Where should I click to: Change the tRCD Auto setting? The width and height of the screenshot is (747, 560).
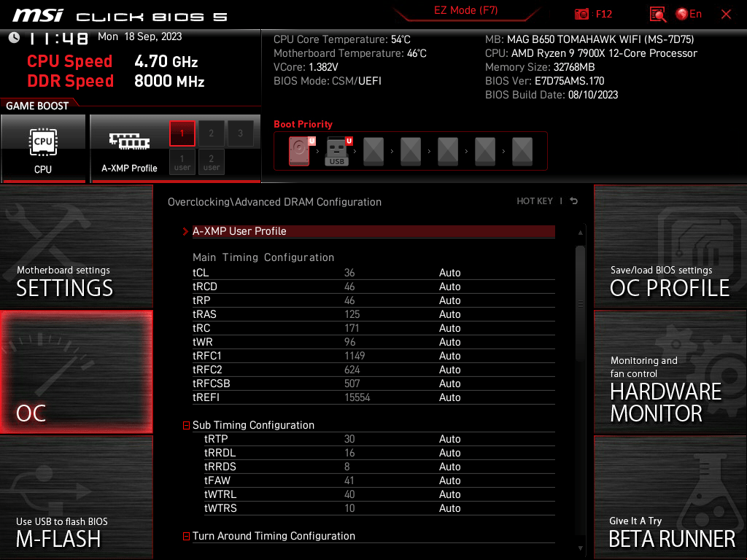click(x=449, y=287)
